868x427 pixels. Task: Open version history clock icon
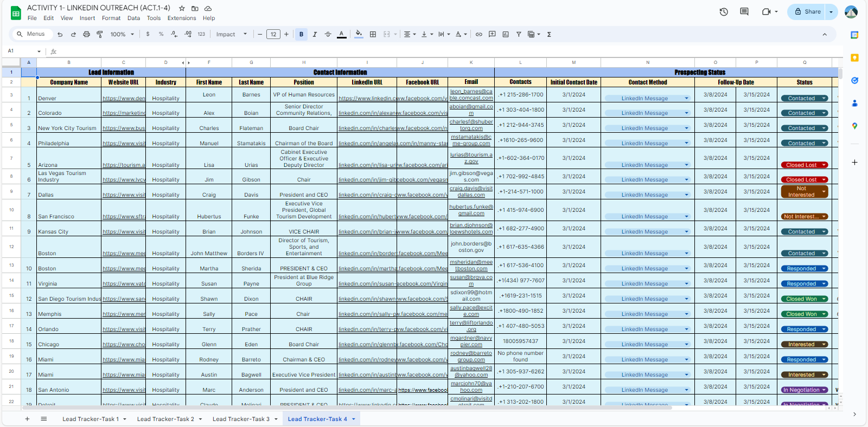[x=724, y=11]
